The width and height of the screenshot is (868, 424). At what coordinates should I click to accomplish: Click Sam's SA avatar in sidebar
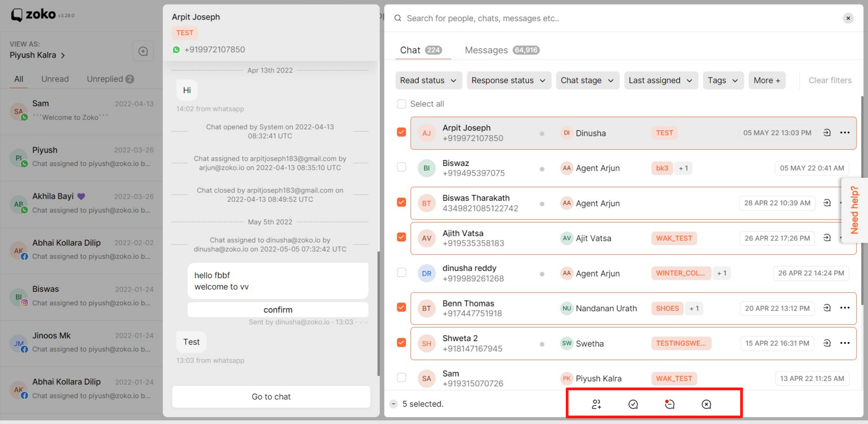pos(19,111)
